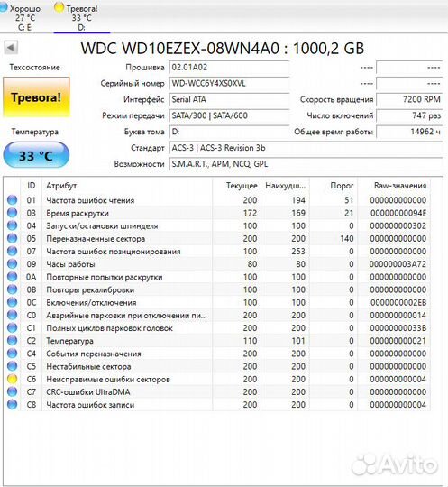Select the Повторы рекалибровки row

217,289
